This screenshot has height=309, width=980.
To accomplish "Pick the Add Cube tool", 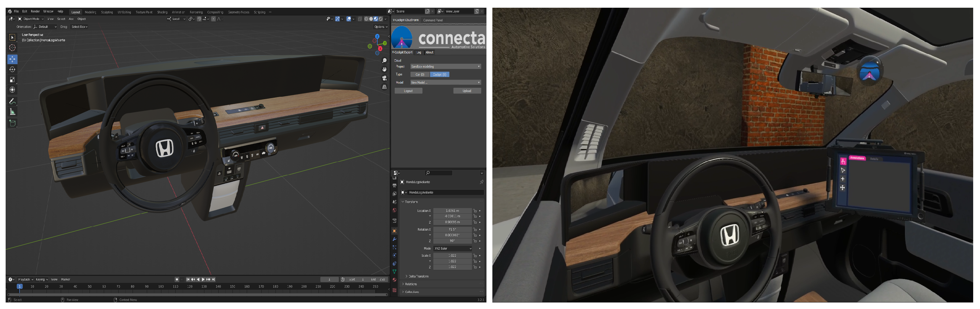I will [x=12, y=123].
